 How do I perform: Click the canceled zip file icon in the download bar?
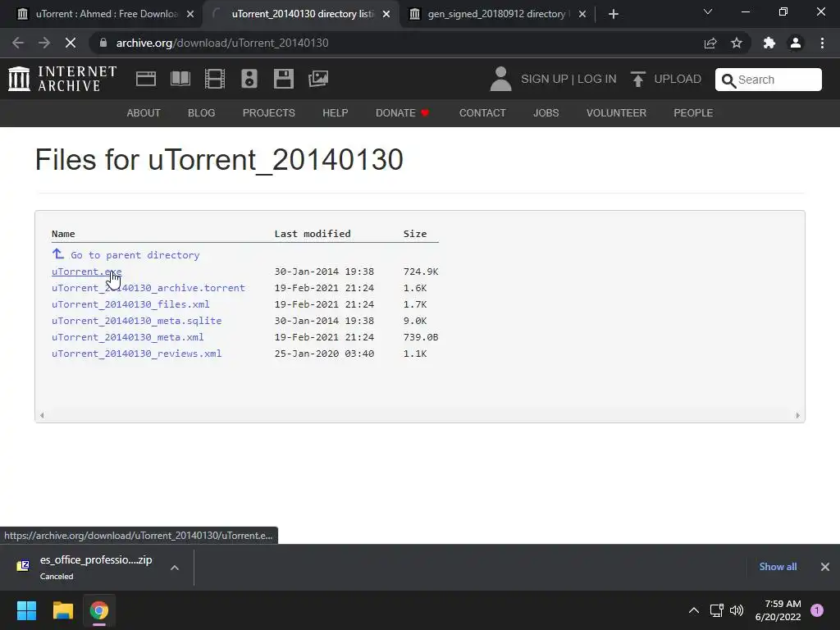pos(23,566)
